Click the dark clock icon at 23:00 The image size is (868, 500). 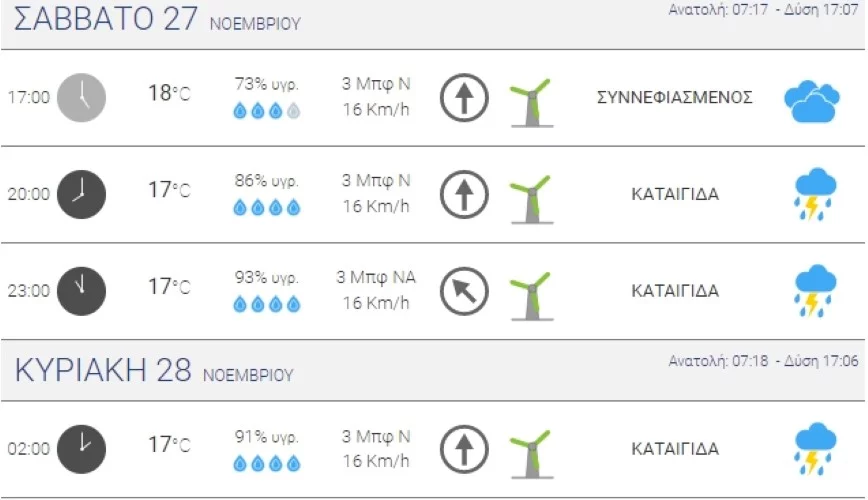[x=80, y=290]
